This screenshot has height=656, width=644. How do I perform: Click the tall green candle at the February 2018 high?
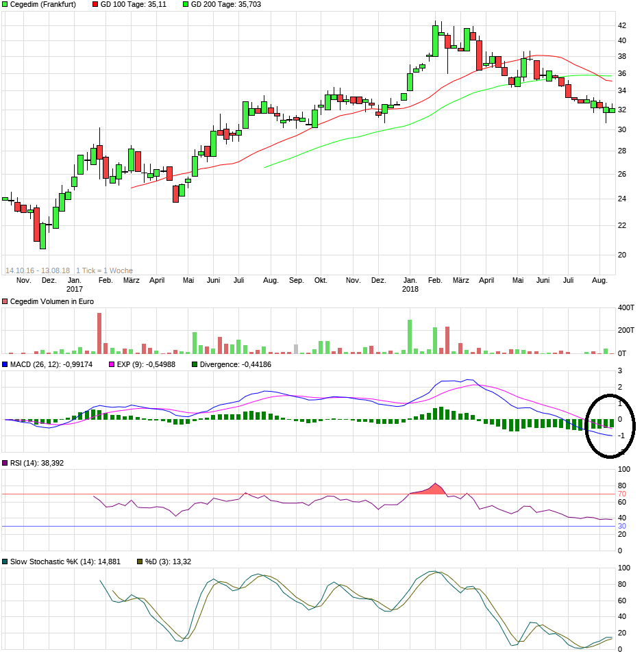[x=436, y=41]
